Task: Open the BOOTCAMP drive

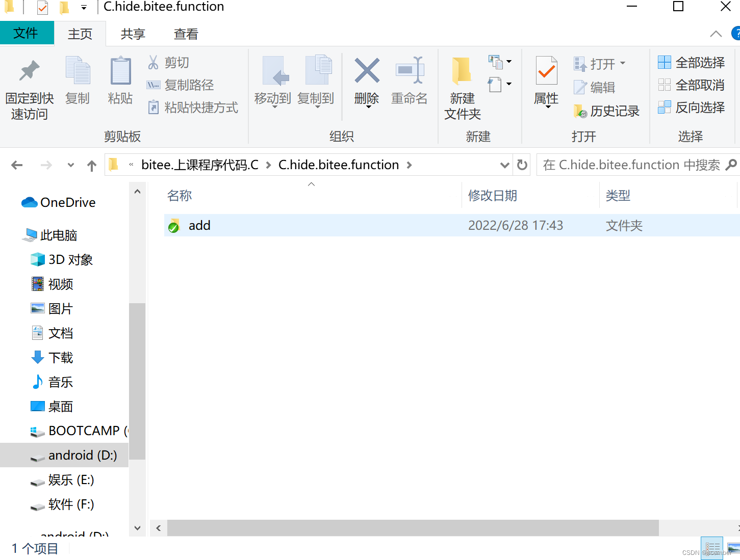Action: tap(79, 431)
